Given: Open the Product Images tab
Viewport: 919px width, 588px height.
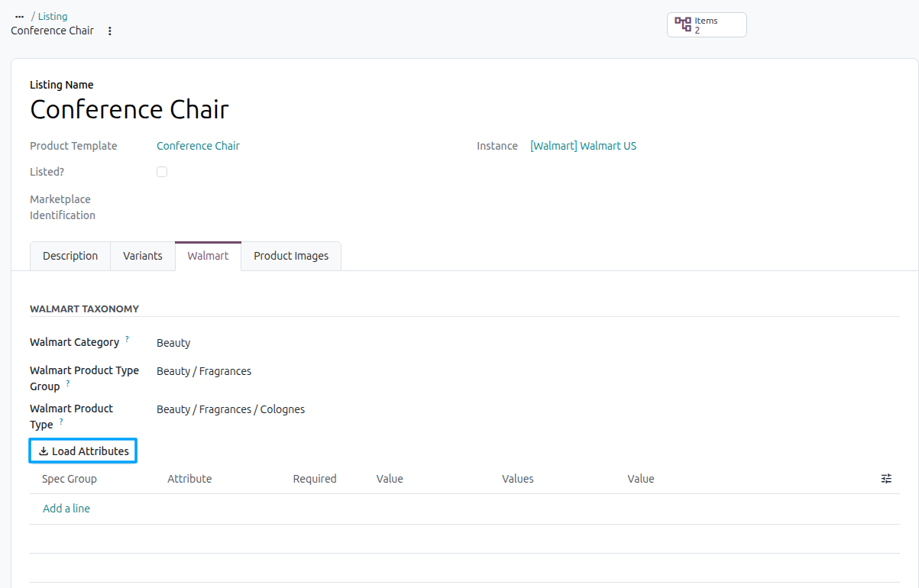Looking at the screenshot, I should [291, 256].
